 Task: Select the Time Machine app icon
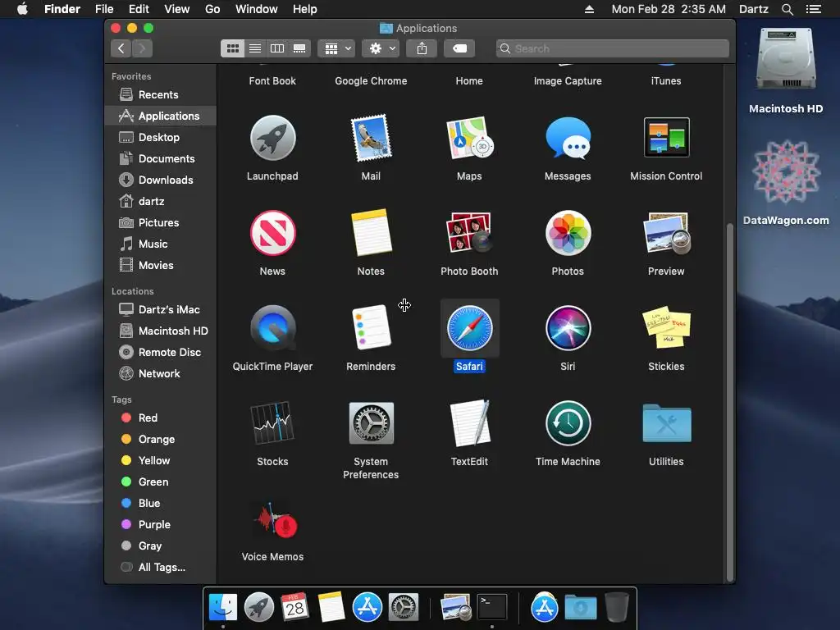pyautogui.click(x=568, y=423)
